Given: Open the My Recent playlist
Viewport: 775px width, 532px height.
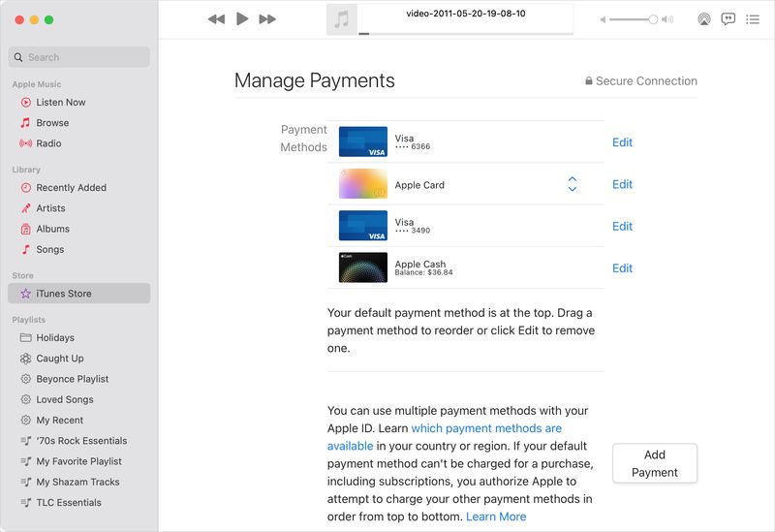Looking at the screenshot, I should pyautogui.click(x=79, y=421).
